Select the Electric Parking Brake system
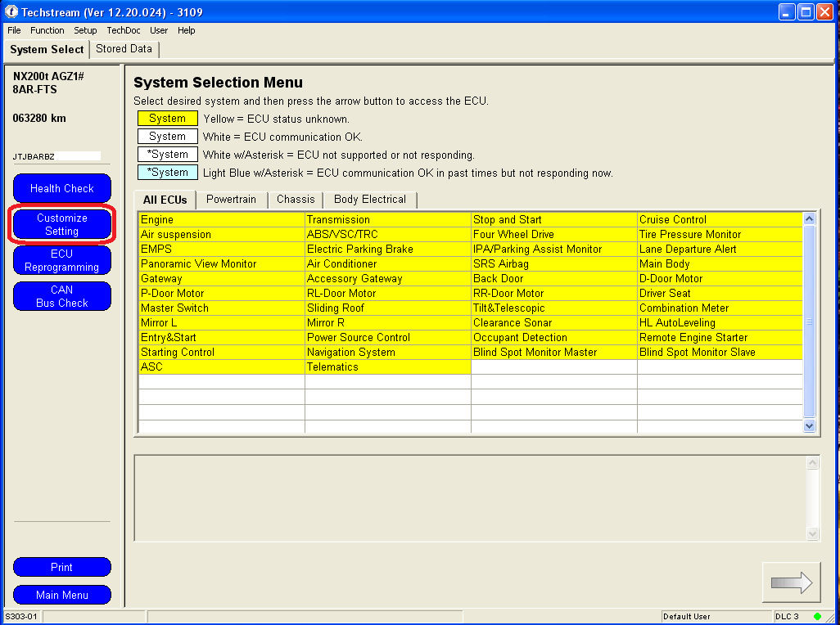This screenshot has height=625, width=840. coord(388,249)
